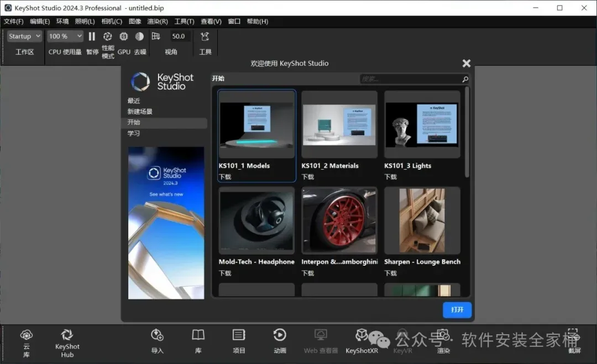Close the welcome dialog
This screenshot has height=364, width=597.
[x=467, y=63]
